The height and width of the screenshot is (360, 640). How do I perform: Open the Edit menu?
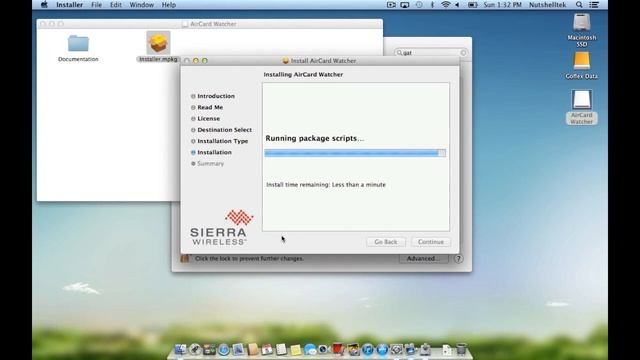click(116, 5)
